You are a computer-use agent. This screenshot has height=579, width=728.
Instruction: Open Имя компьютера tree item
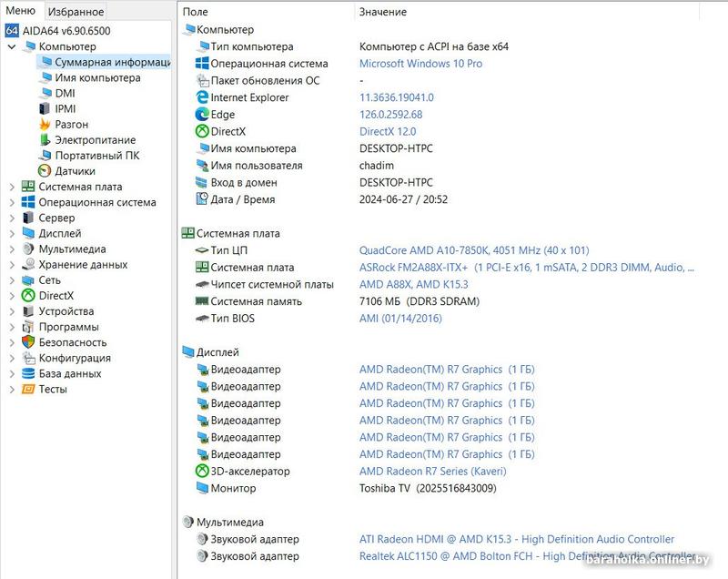pyautogui.click(x=97, y=78)
